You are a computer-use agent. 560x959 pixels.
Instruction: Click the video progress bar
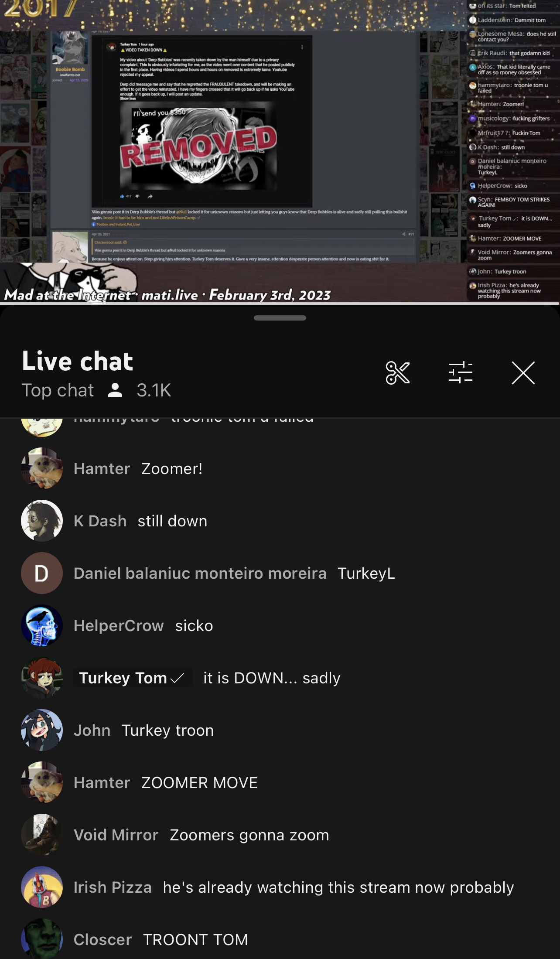point(280,303)
